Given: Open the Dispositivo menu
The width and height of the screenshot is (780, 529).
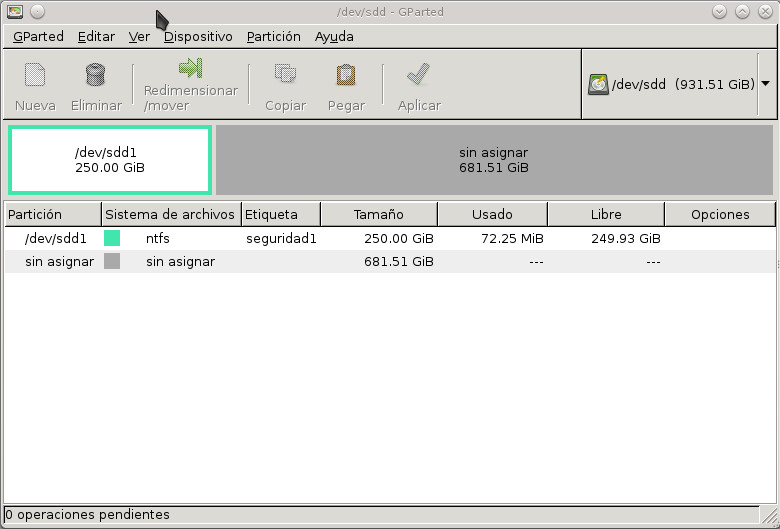Looking at the screenshot, I should (x=198, y=37).
